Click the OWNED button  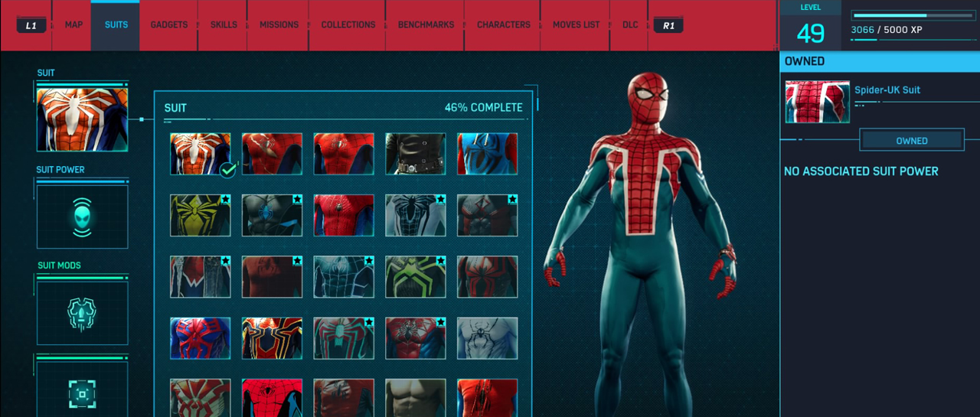pos(912,141)
